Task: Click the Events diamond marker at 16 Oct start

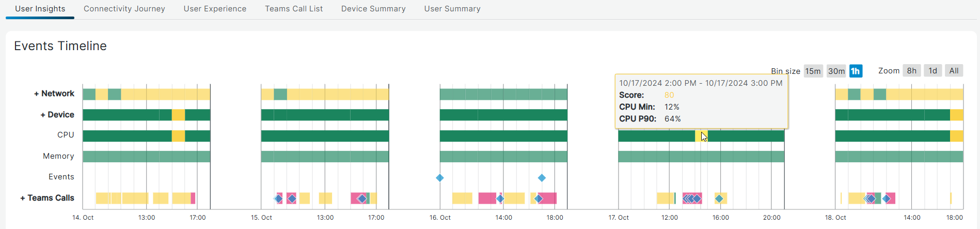Action: [x=439, y=178]
